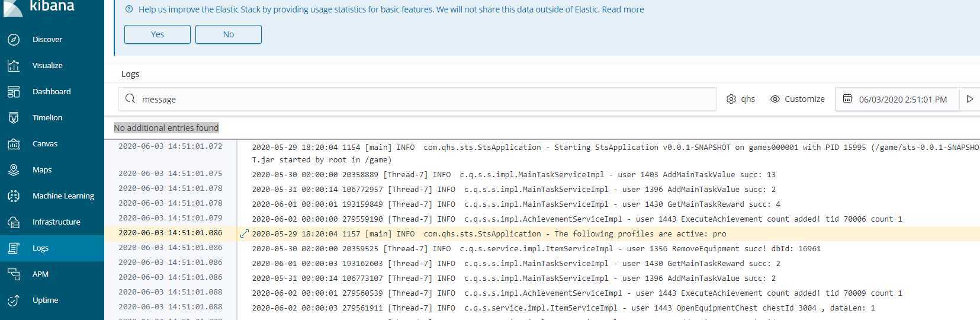Open the Customize view options
The width and height of the screenshot is (980, 320).
click(798, 99)
